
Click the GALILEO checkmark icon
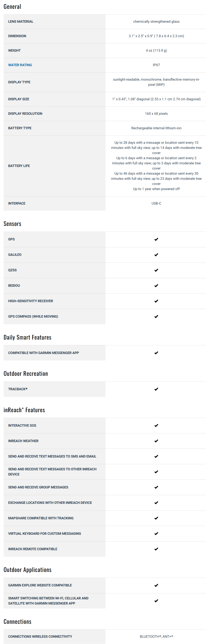click(156, 255)
